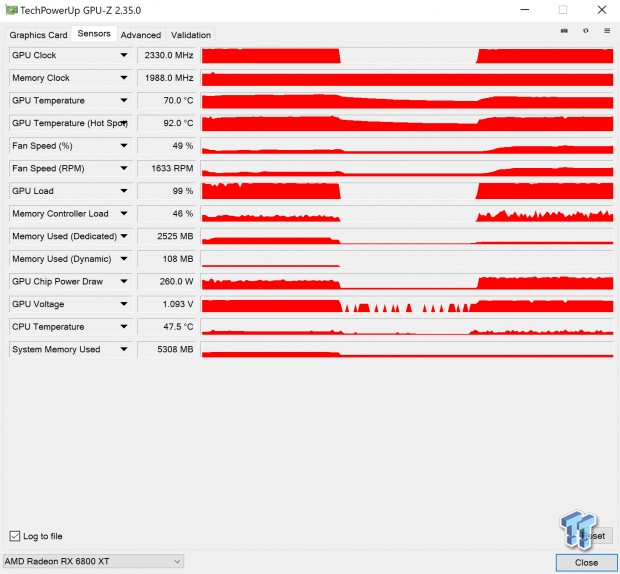Click the screenshot camera icon
The width and height of the screenshot is (620, 574).
coord(564,31)
